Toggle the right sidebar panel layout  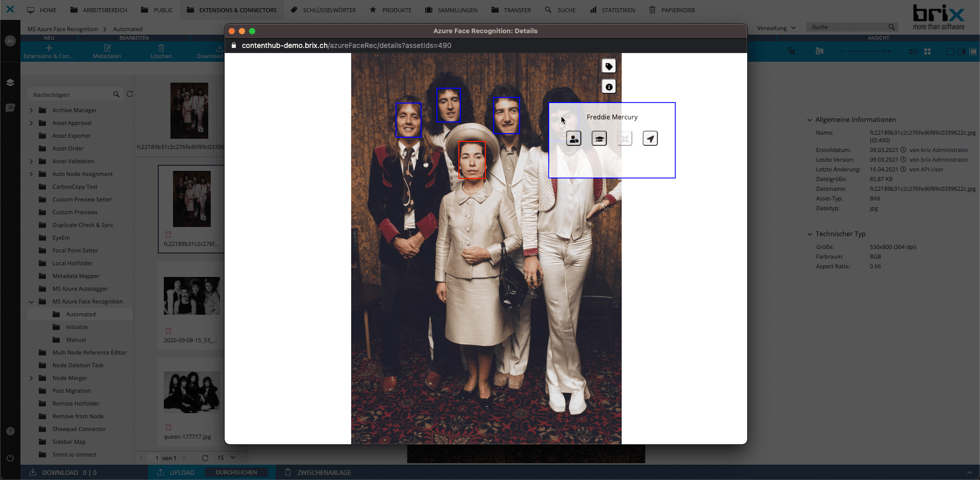[962, 52]
